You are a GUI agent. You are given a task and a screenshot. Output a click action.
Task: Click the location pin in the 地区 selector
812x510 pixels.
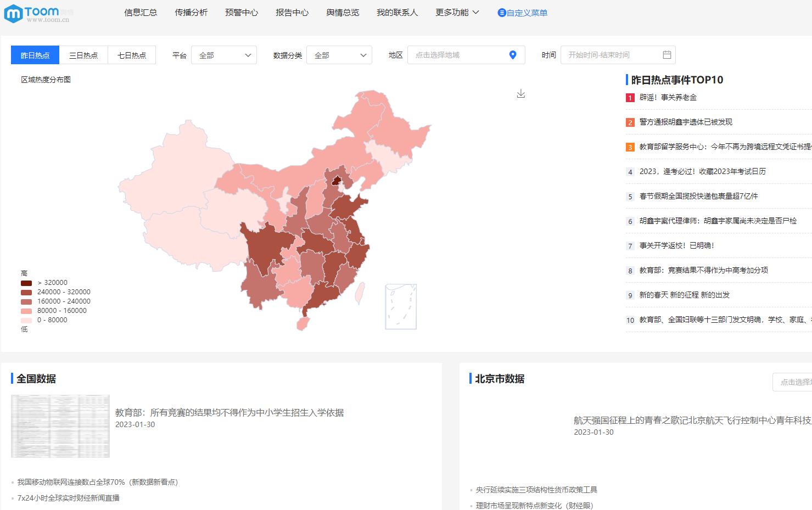tap(512, 54)
